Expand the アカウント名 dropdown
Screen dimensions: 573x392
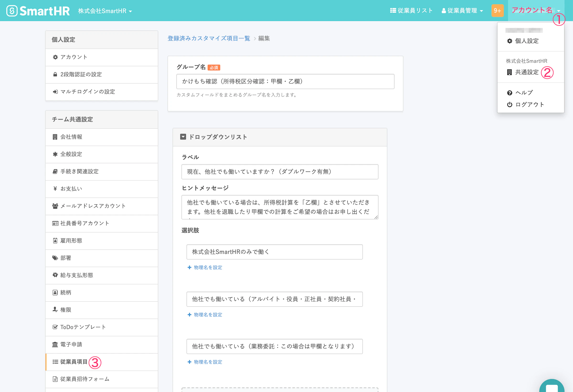[533, 10]
